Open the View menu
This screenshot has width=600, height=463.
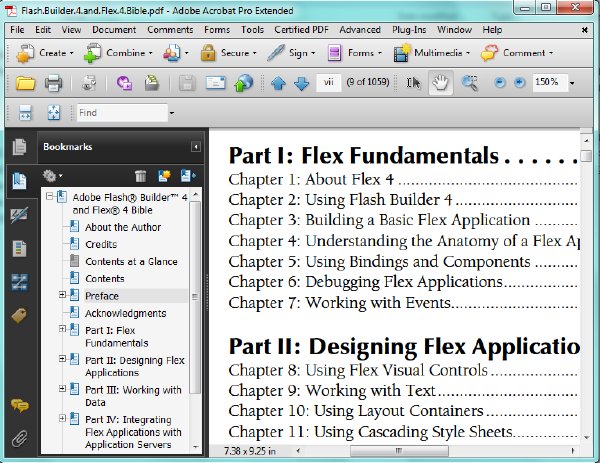(71, 30)
